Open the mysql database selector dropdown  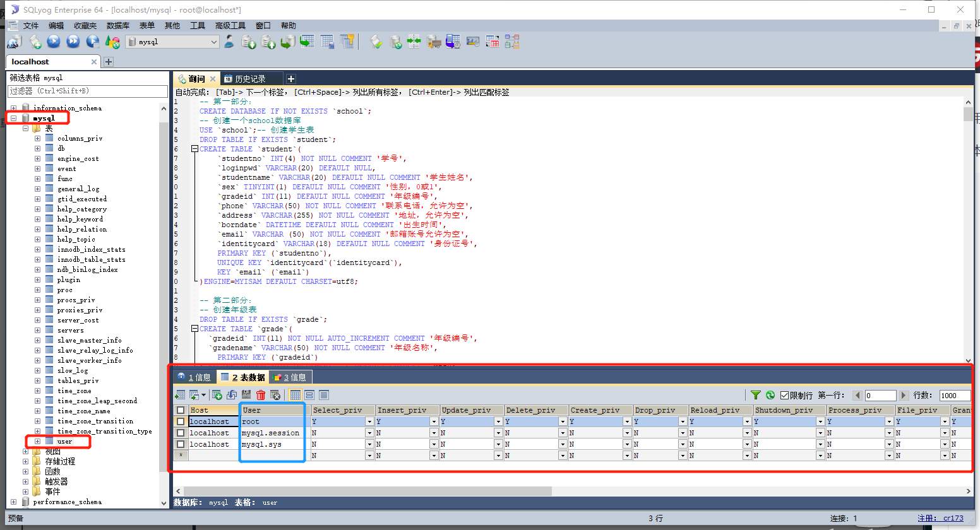click(213, 42)
